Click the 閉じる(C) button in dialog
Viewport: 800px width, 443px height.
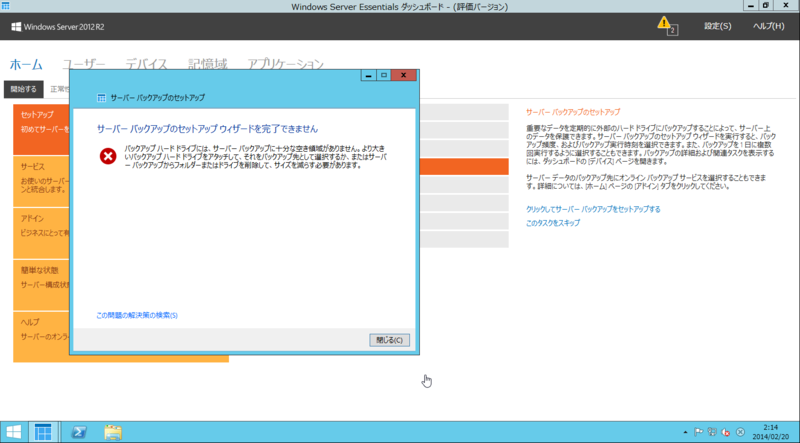click(389, 340)
